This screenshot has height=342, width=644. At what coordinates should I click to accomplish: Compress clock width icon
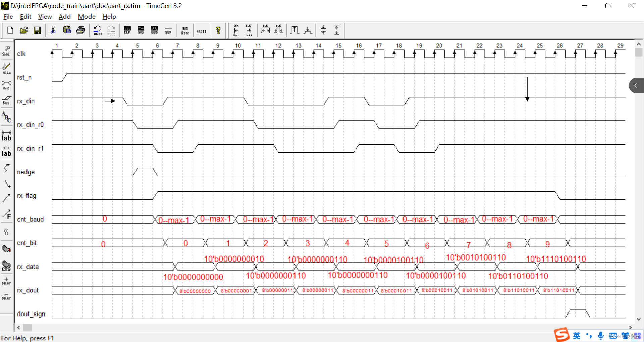pos(278,30)
